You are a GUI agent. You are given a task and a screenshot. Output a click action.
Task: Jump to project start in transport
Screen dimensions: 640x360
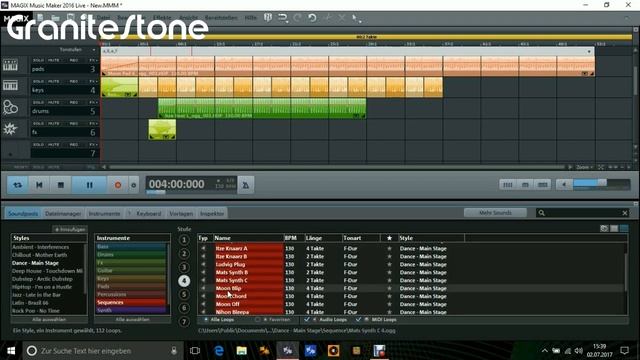[39, 185]
